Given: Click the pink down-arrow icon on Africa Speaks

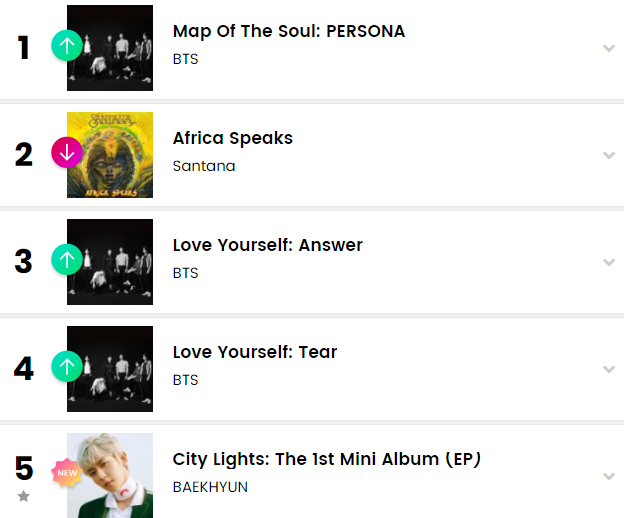Looking at the screenshot, I should click(67, 154).
